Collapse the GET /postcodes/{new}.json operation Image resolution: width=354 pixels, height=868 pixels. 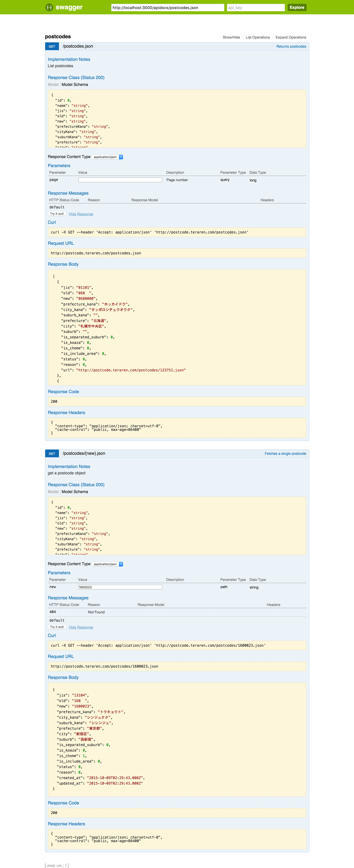click(84, 453)
